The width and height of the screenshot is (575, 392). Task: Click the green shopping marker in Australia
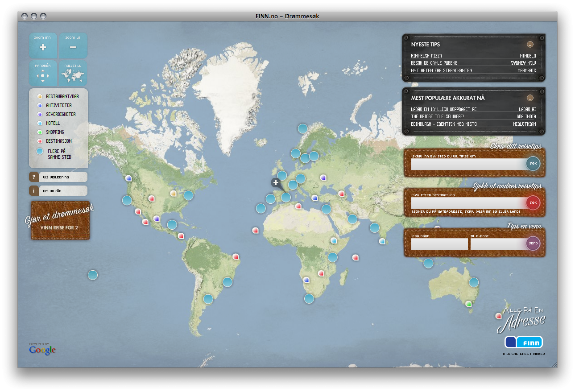pos(468,304)
